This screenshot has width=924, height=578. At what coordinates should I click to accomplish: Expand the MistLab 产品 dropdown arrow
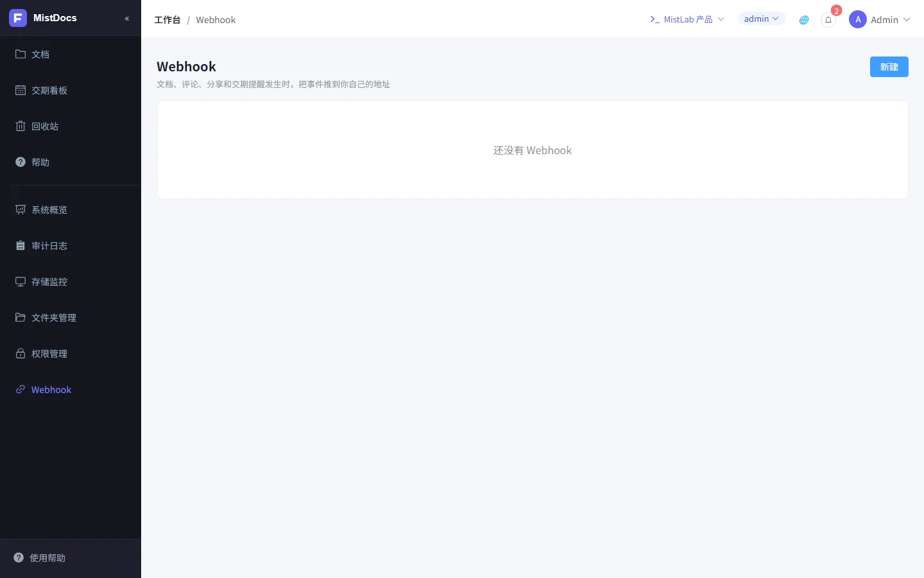721,19
